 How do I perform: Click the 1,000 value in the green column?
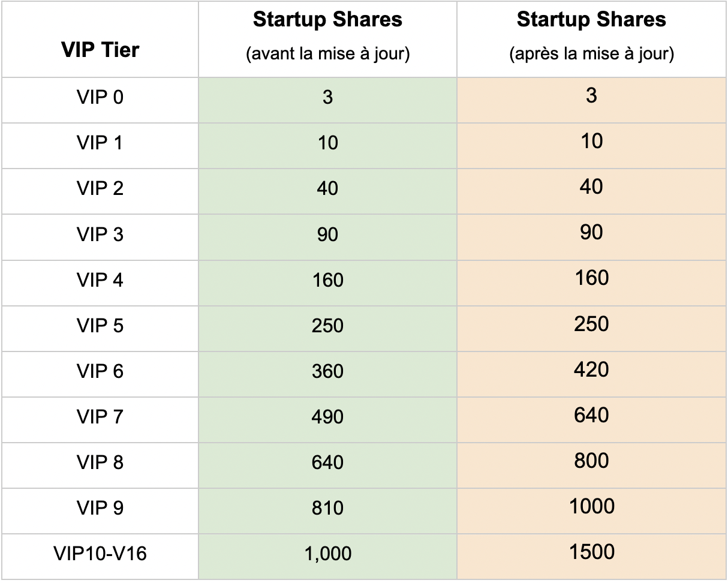tap(327, 554)
